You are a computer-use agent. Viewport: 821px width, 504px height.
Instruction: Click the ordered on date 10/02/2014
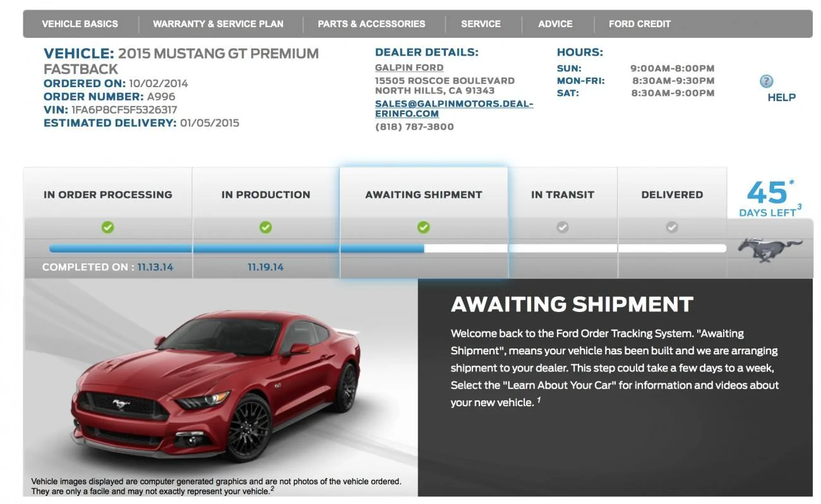[x=159, y=83]
